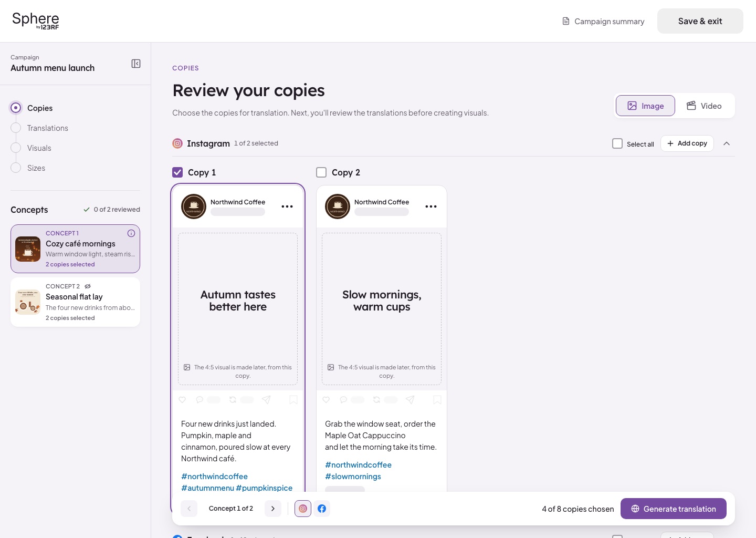Open Campaign summary link
The height and width of the screenshot is (538, 756).
point(603,21)
